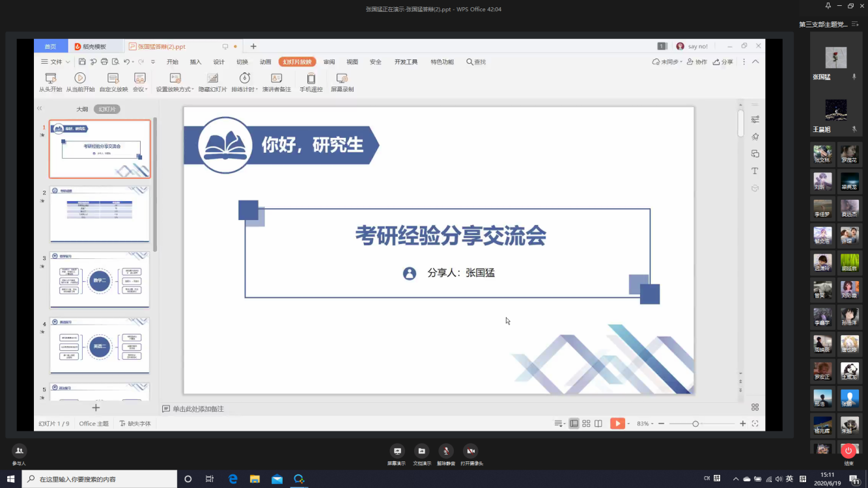
Task: Switch to 大纲 outline tab
Action: (82, 109)
